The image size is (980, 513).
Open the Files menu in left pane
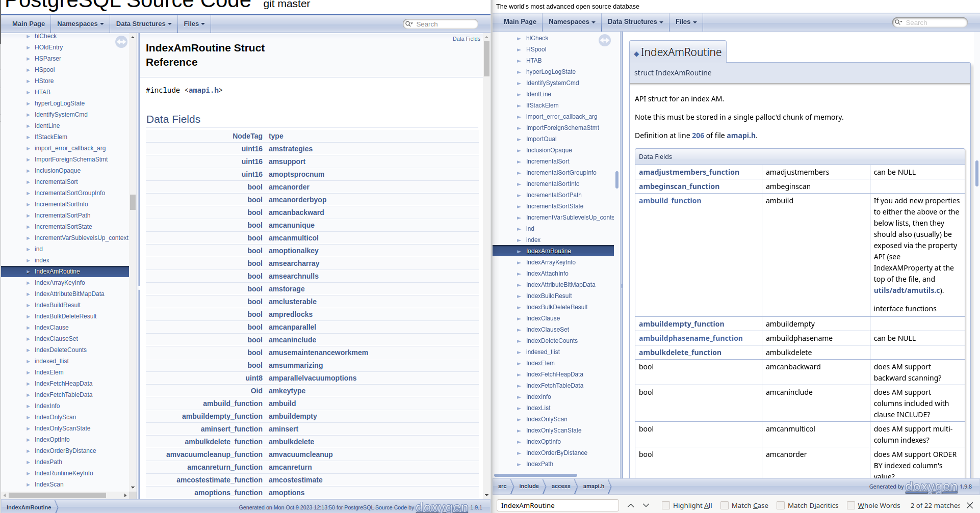194,24
